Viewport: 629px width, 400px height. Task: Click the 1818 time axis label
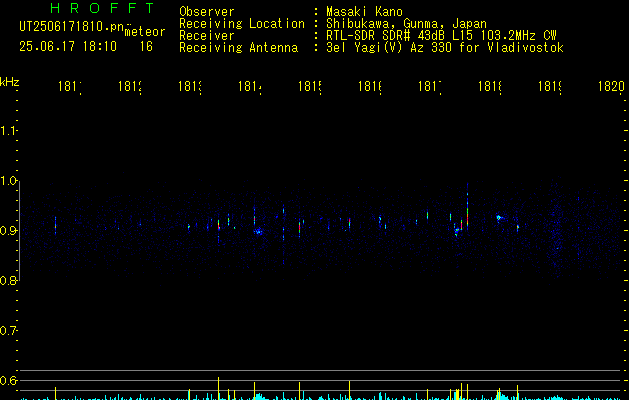tap(490, 86)
